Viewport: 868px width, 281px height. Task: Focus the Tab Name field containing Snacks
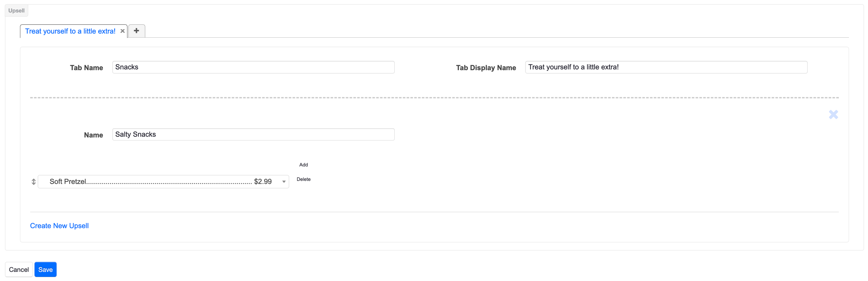253,67
